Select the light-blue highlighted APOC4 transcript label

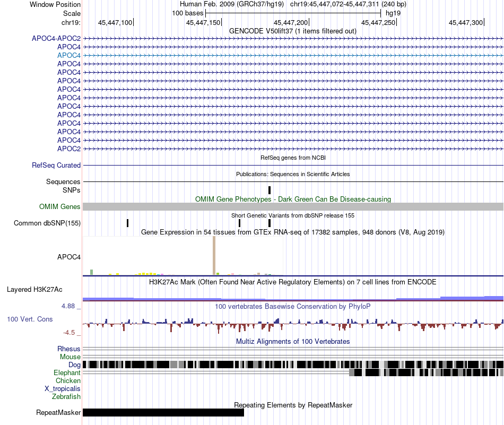click(x=69, y=55)
